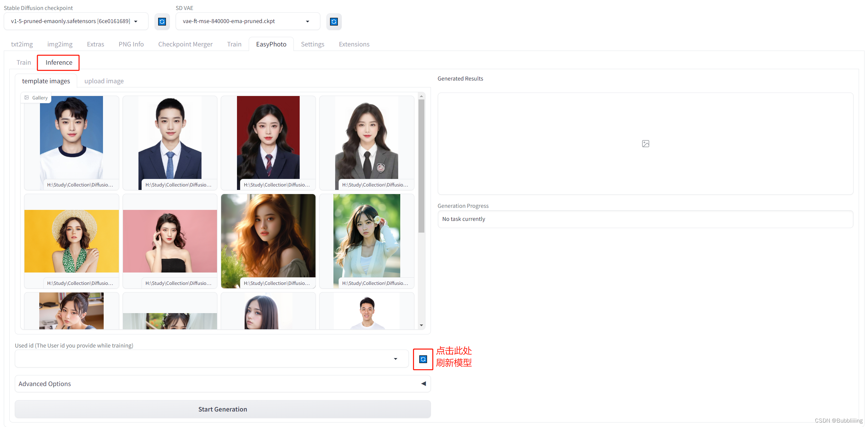Switch to the Train tab

24,62
